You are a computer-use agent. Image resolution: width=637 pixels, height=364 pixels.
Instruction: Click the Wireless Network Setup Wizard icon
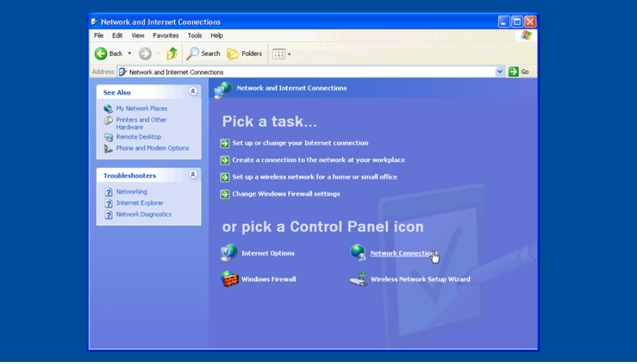pyautogui.click(x=358, y=280)
